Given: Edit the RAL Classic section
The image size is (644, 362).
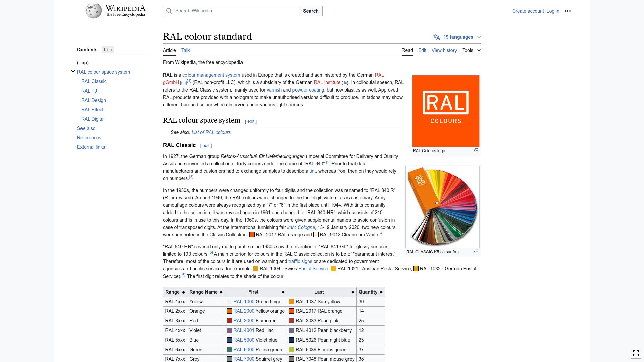Looking at the screenshot, I should (206, 146).
